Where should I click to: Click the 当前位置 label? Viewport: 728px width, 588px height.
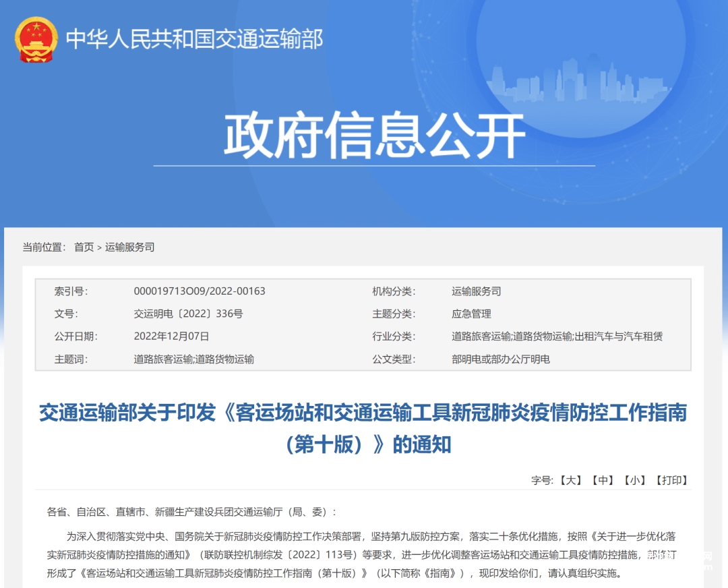tap(44, 247)
